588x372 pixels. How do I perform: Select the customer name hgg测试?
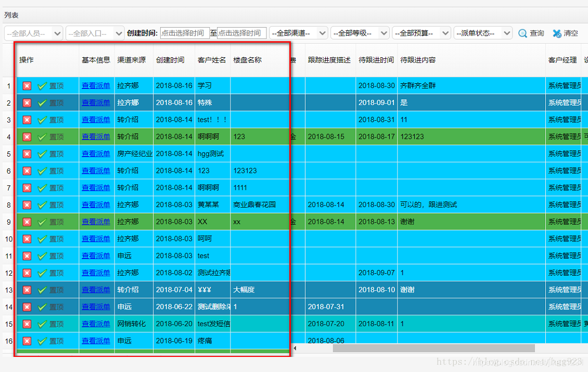tap(211, 154)
